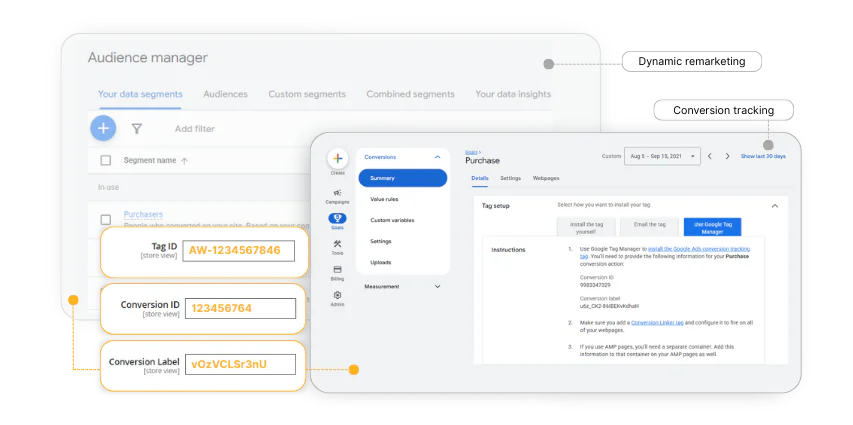The image size is (853, 425).
Task: Open Campaigns megaphone icon in sidebar
Action: tap(337, 193)
